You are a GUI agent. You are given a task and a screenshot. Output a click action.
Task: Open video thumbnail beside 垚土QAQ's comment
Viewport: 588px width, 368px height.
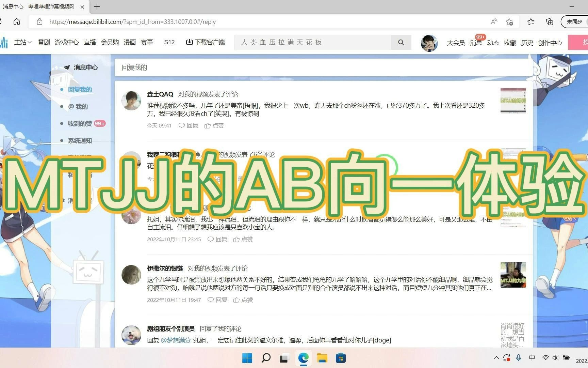[x=513, y=101]
